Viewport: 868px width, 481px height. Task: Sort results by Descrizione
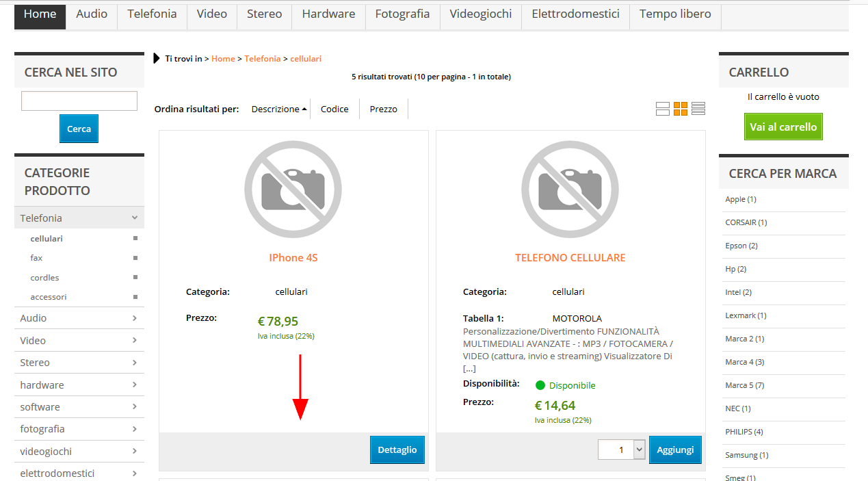click(279, 109)
